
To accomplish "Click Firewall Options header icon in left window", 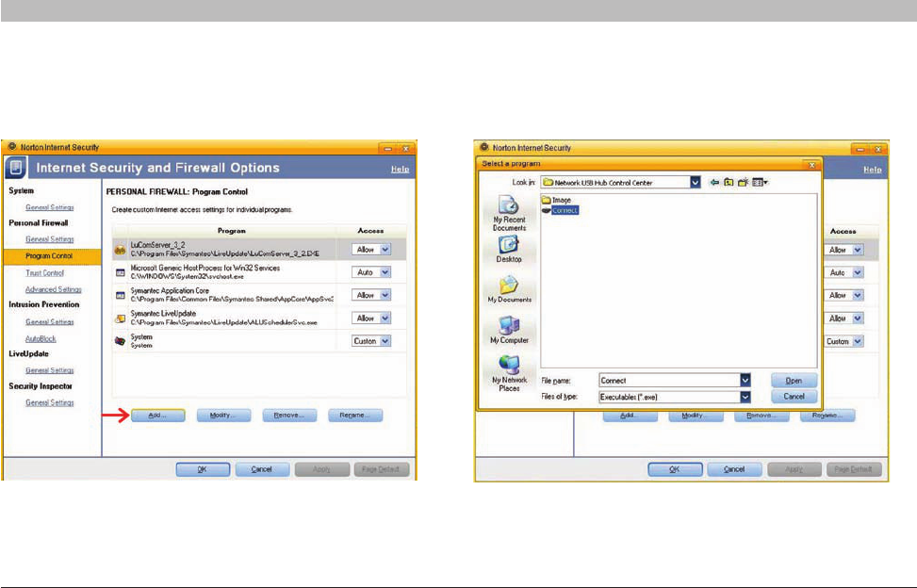I will tap(15, 168).
